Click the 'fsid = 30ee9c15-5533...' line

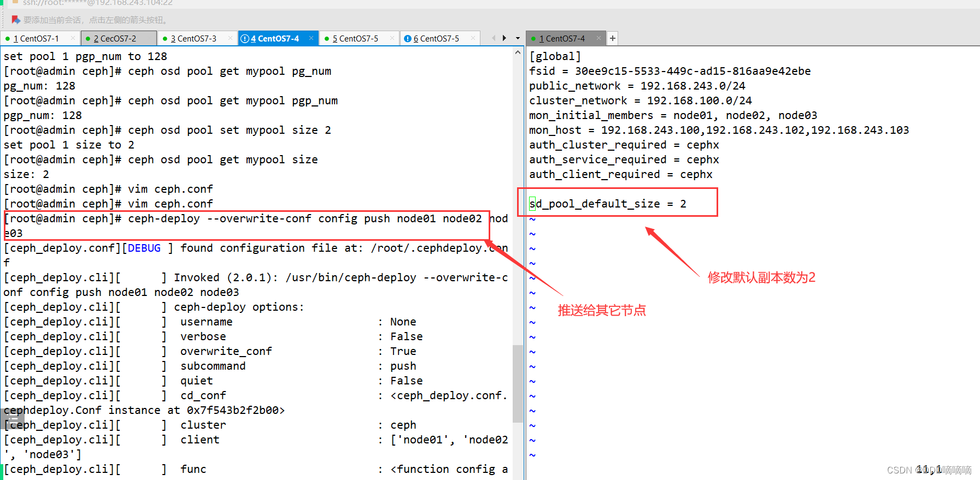pyautogui.click(x=670, y=71)
